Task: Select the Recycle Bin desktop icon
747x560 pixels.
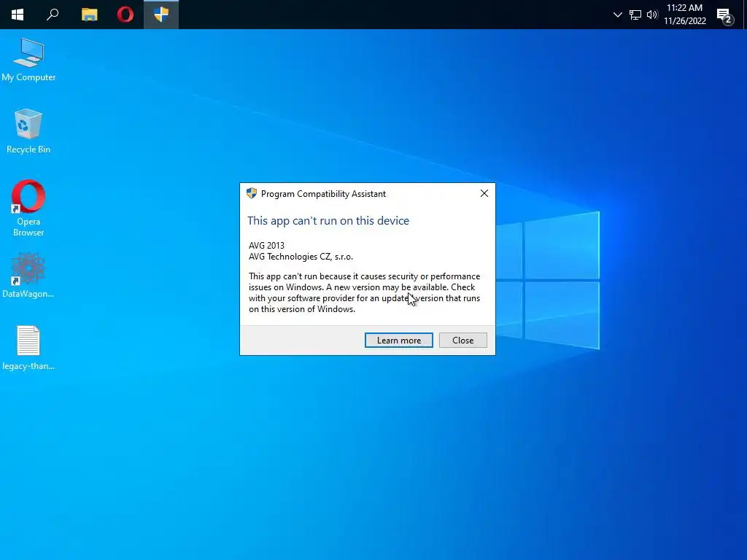Action: click(x=28, y=131)
